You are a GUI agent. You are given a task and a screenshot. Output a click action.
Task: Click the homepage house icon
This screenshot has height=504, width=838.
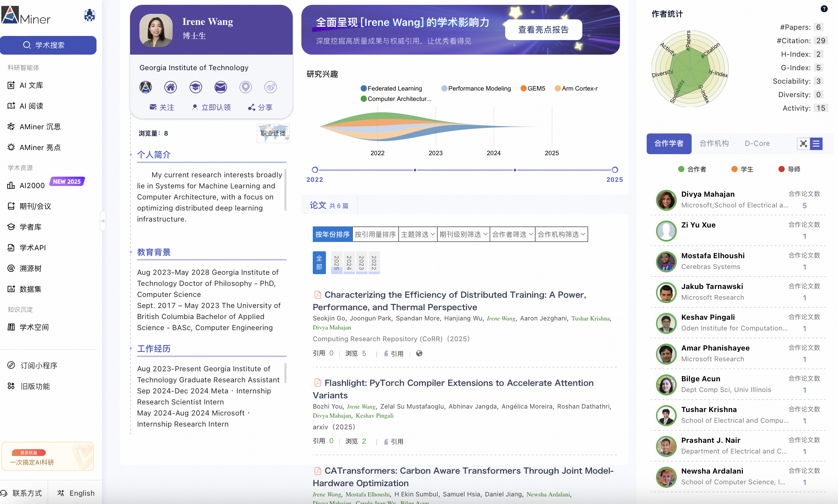tap(171, 87)
